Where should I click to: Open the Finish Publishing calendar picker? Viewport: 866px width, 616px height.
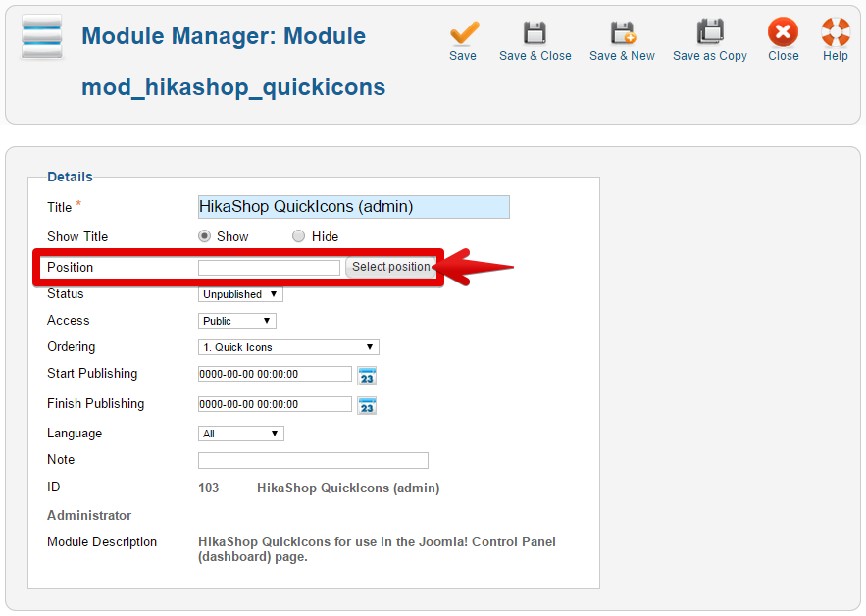pyautogui.click(x=367, y=406)
